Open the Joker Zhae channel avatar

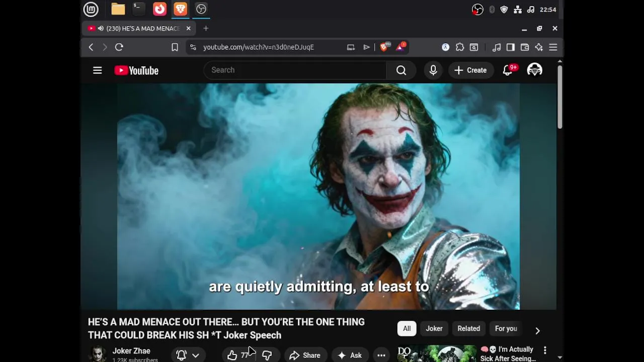(x=98, y=354)
